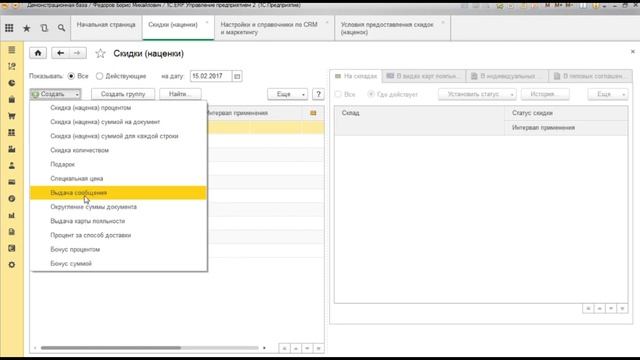Navigate forward with right arrow
Image resolution: width=640 pixels, height=360 pixels.
(x=77, y=53)
